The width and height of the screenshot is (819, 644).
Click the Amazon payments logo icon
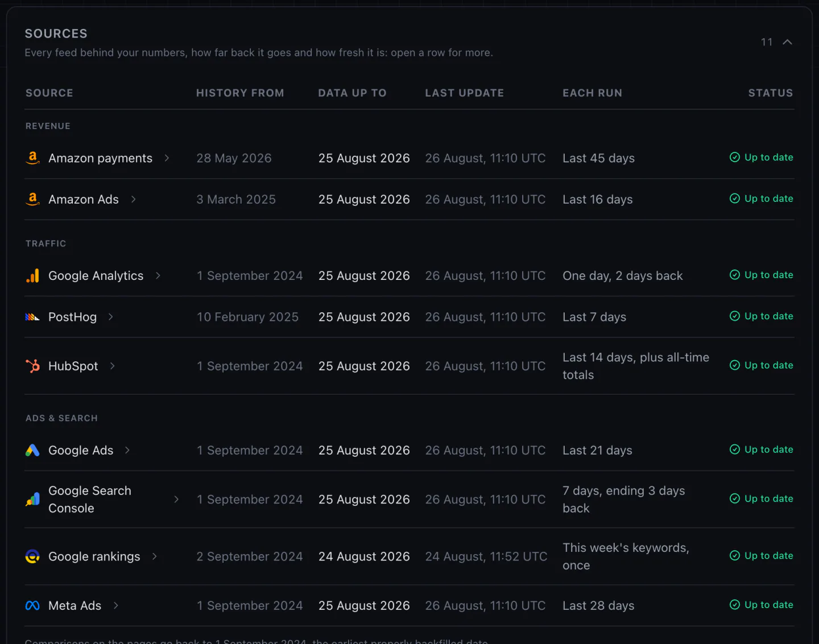coord(32,158)
